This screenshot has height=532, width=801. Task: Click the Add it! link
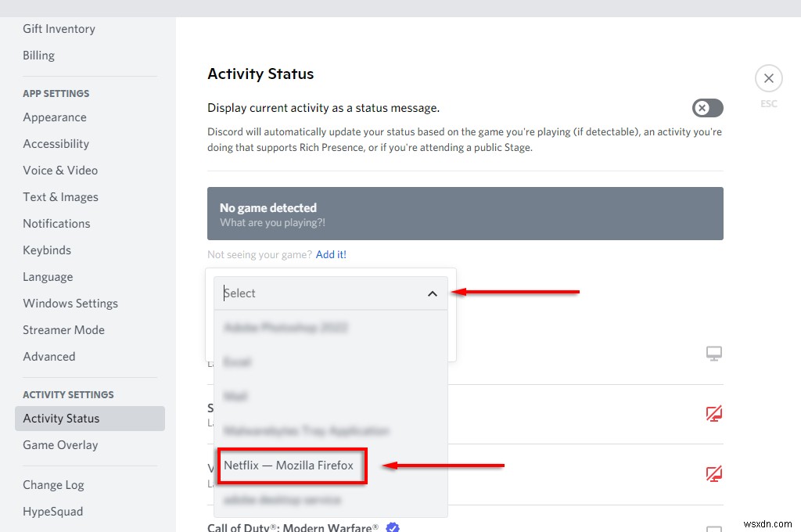click(331, 253)
